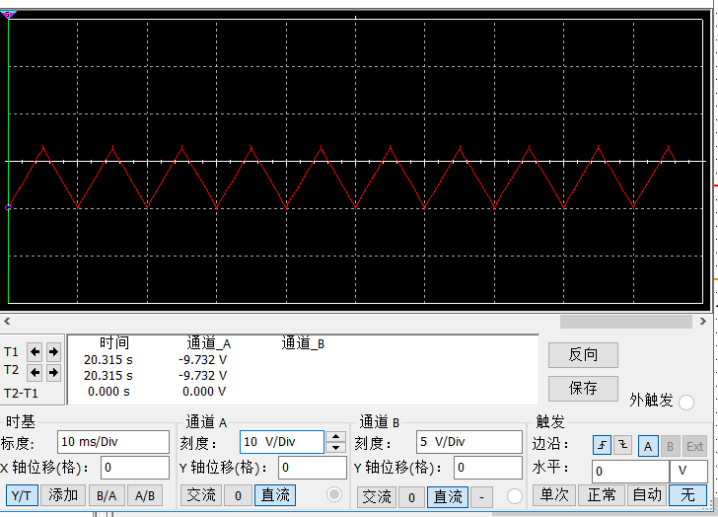This screenshot has height=517, width=718.
Task: Click Channel B Y 轴位移 offset field
Action: pos(488,468)
